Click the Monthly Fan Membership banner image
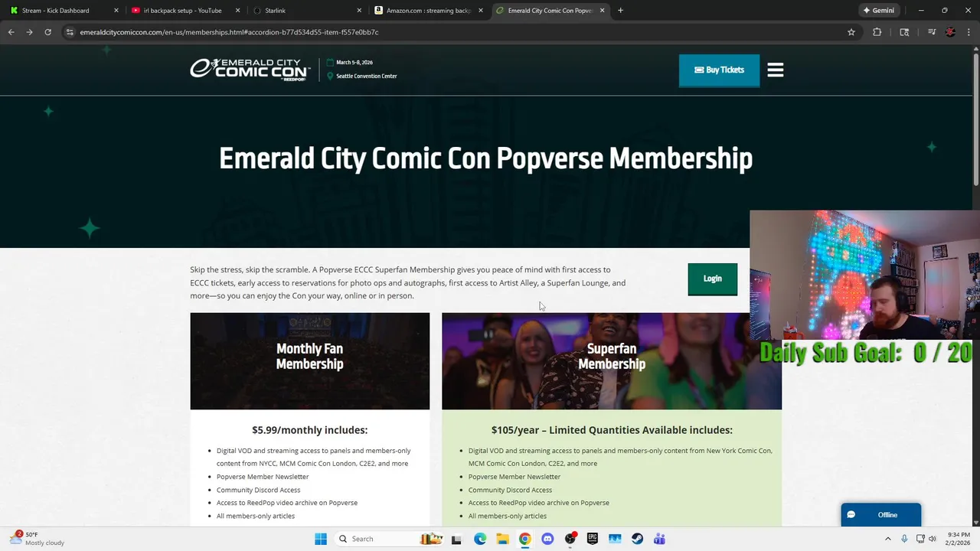Viewport: 980px width, 551px height. click(x=309, y=361)
